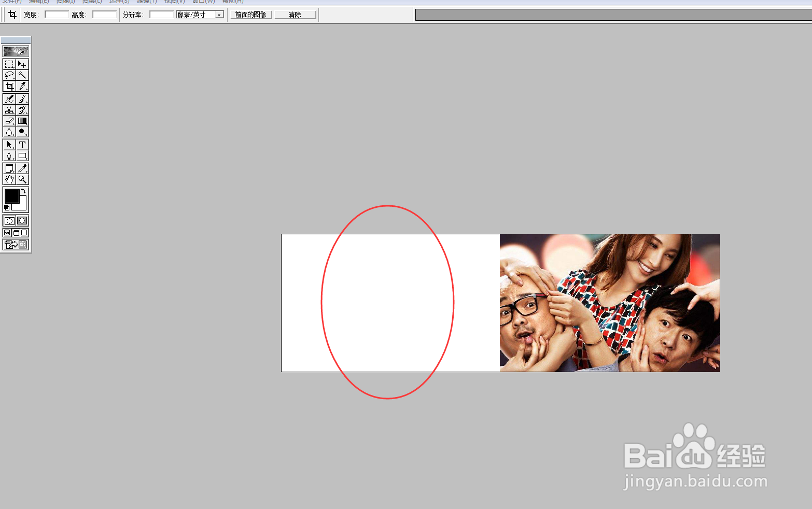This screenshot has width=812, height=509.
Task: Open the 编辑(E) menu
Action: [39, 2]
